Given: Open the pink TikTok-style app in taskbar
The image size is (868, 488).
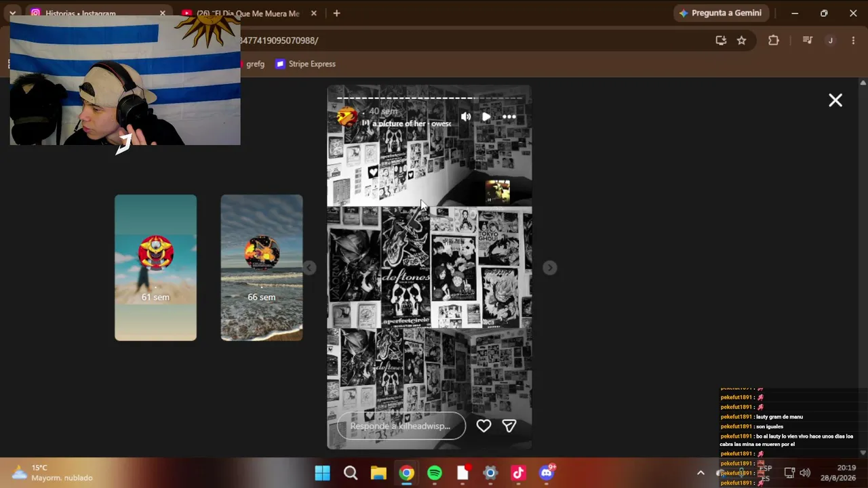Looking at the screenshot, I should pos(519,473).
